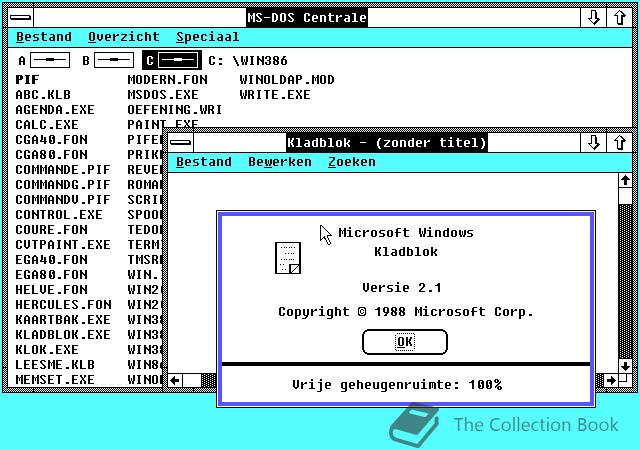This screenshot has height=450, width=640.
Task: Select file COMMANDG.PIF
Action: [x=63, y=185]
